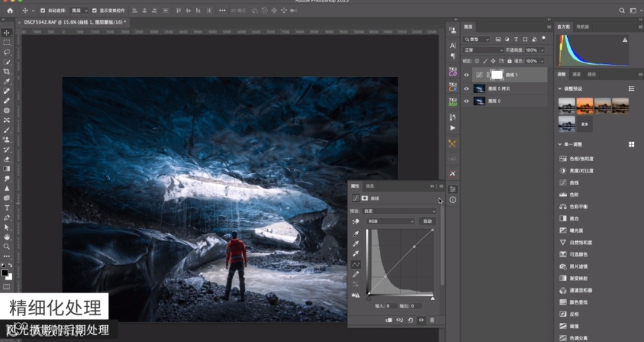The height and width of the screenshot is (342, 644).
Task: Select the Crop tool in the toolbar
Action: (x=7, y=72)
